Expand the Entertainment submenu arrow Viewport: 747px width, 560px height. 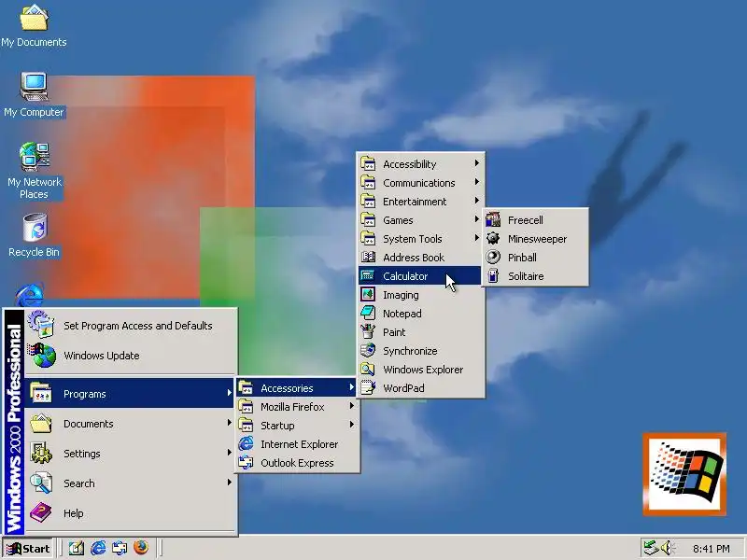pos(476,201)
